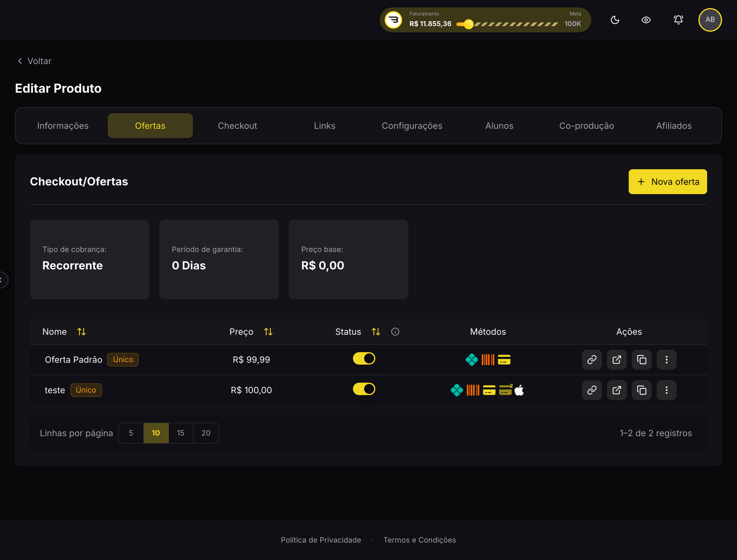Select the Ofertas tab

(150, 126)
